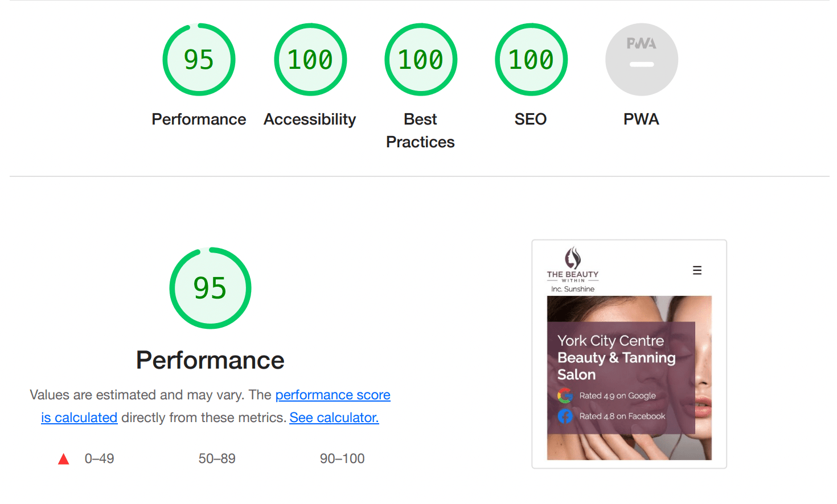Expand the Performance section gauge

point(210,288)
